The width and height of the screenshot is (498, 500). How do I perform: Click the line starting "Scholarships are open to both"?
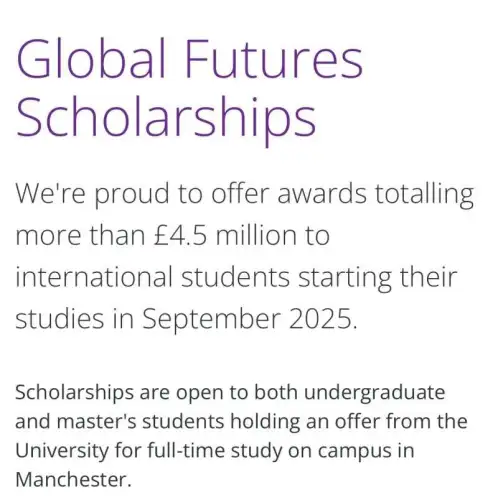pyautogui.click(x=230, y=393)
